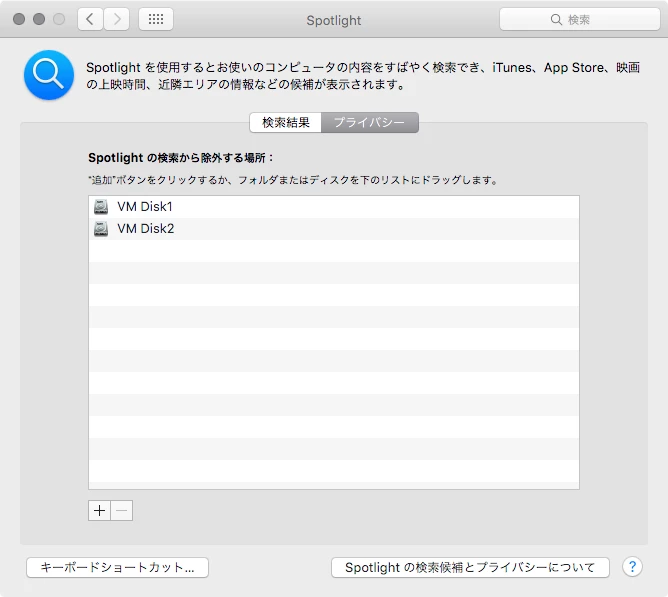The image size is (668, 597).
Task: Select the VM Disk2 row text
Action: tap(146, 229)
